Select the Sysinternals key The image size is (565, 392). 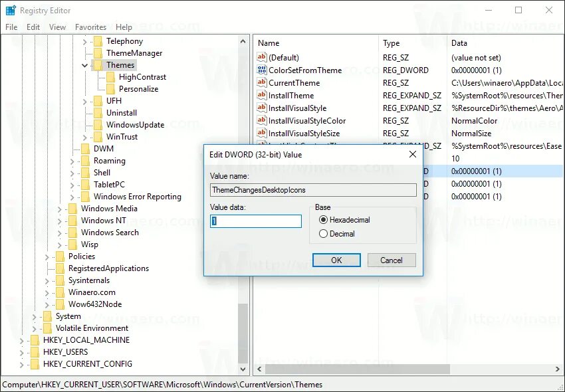tap(88, 280)
